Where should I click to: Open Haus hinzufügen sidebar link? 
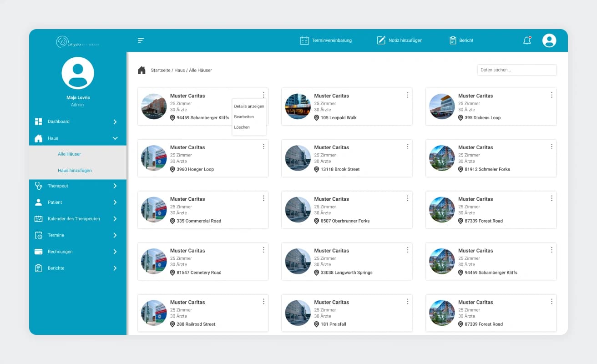75,171
